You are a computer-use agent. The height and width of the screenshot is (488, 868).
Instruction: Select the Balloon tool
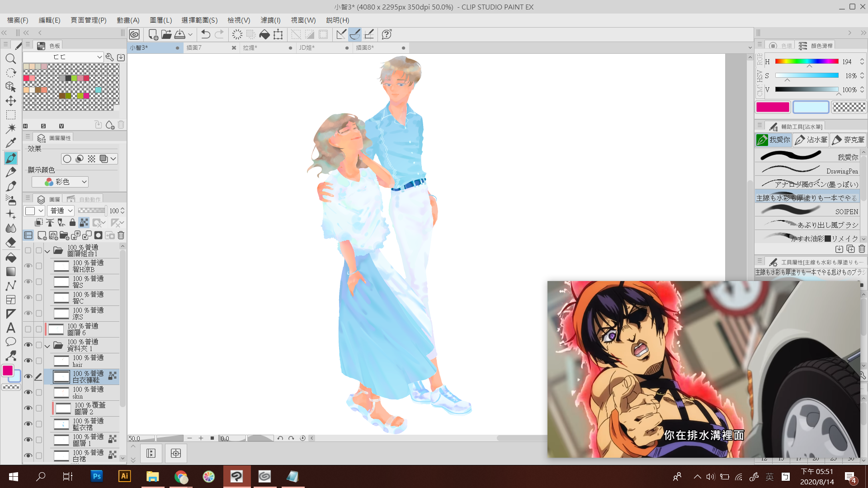(x=11, y=342)
